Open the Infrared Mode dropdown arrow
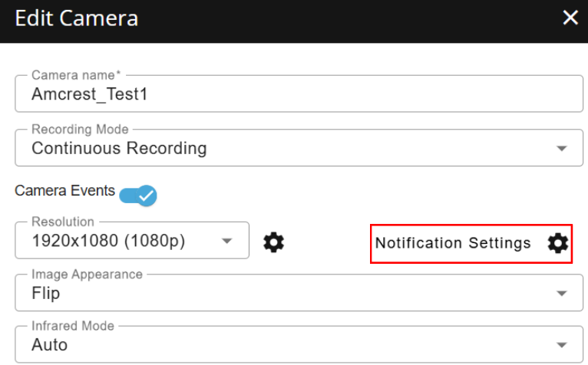Screen dimensions: 588x365 pos(562,345)
